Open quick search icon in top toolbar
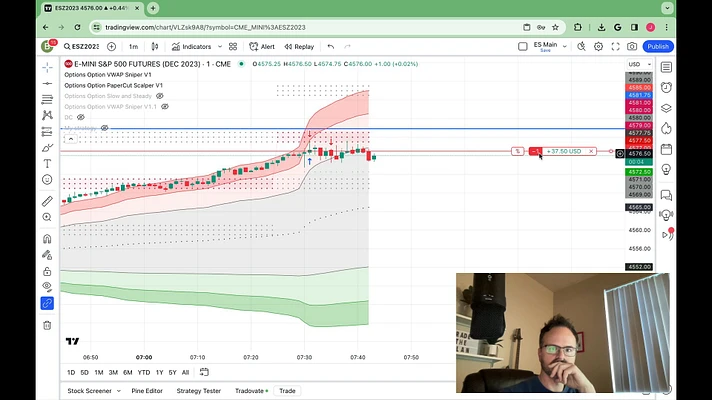Screen dimensions: 712x400 tap(581, 47)
